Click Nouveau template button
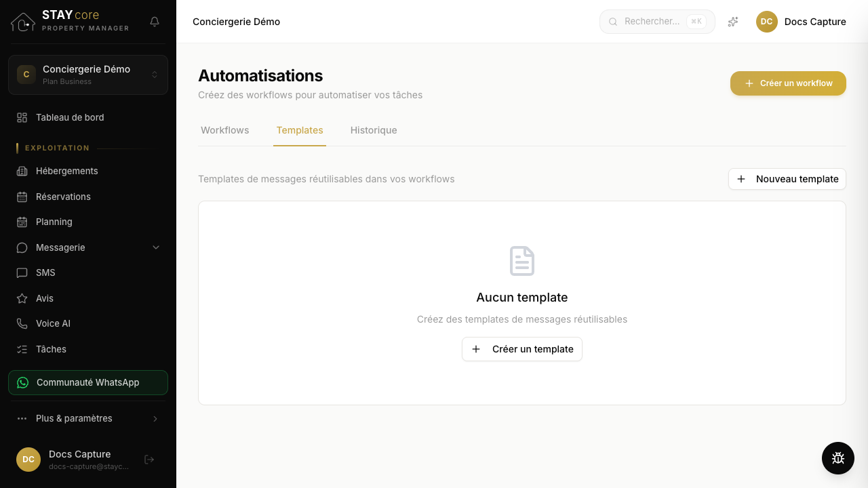The height and width of the screenshot is (488, 868). (x=787, y=179)
